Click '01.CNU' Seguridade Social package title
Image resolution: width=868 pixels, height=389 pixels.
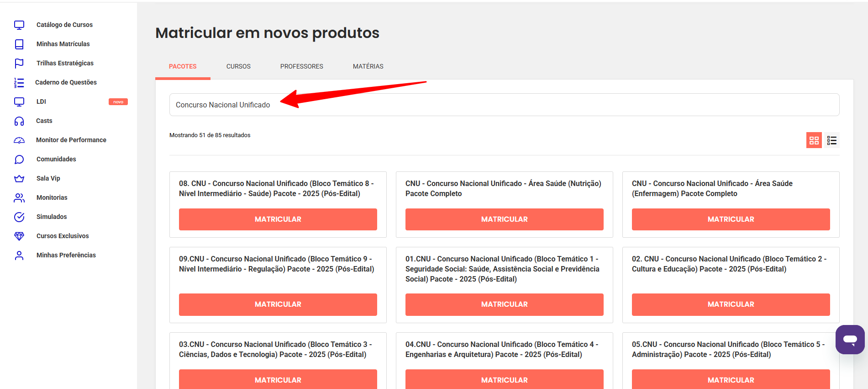[x=502, y=269]
